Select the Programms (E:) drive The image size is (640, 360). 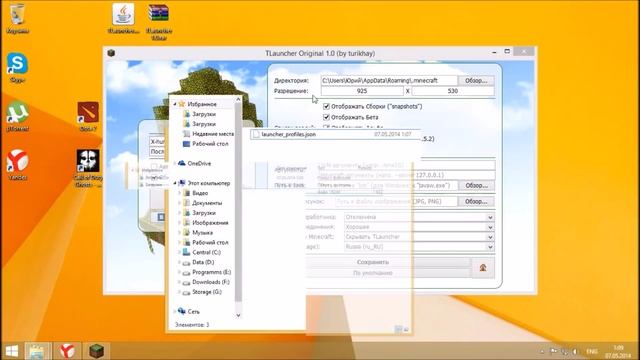[x=211, y=272]
